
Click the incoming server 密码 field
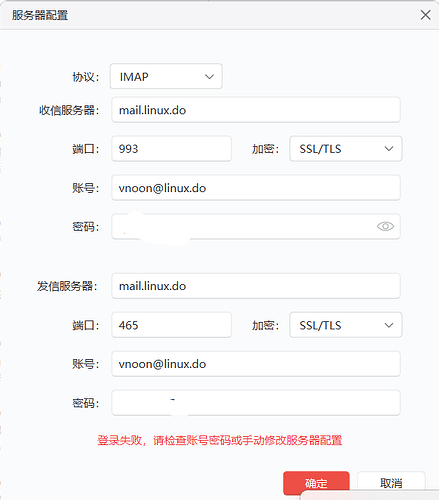click(256, 227)
